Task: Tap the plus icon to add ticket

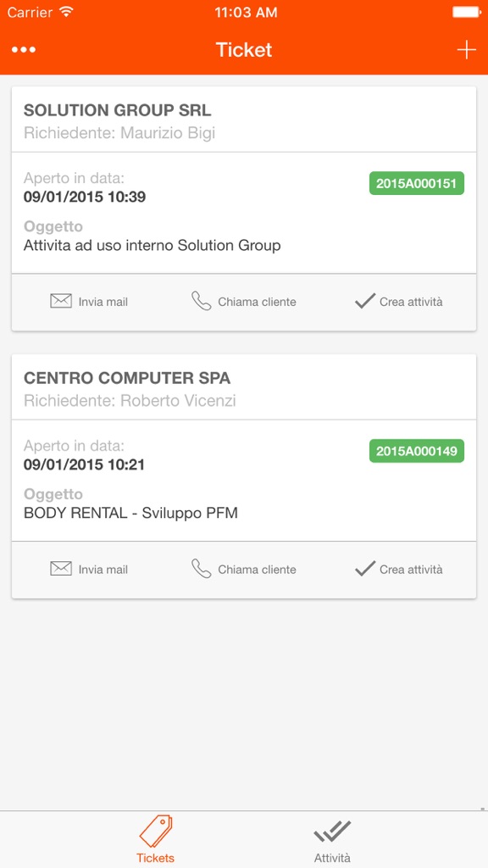Action: click(467, 50)
